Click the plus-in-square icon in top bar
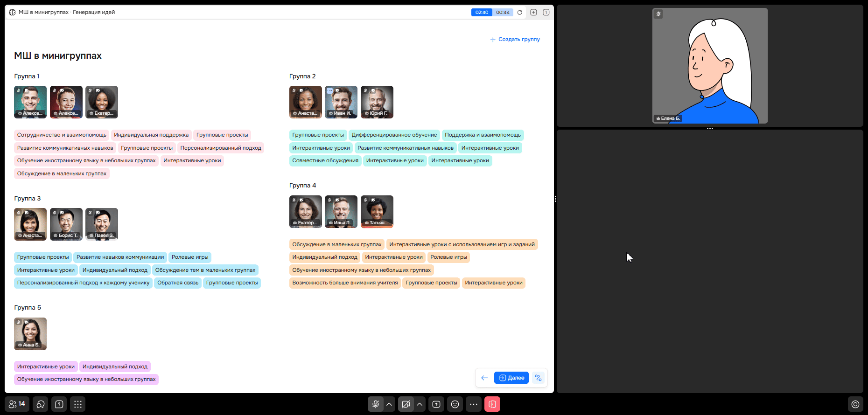This screenshot has height=415, width=868. point(533,12)
